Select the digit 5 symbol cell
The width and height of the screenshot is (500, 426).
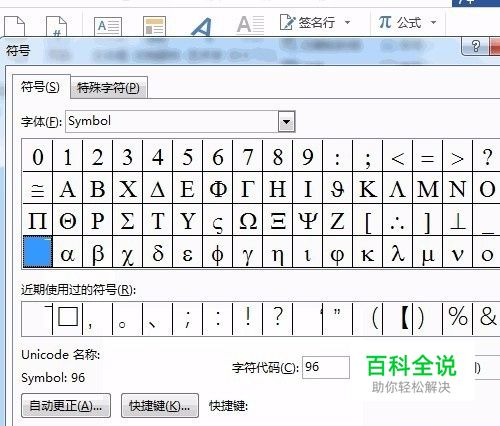(x=187, y=157)
